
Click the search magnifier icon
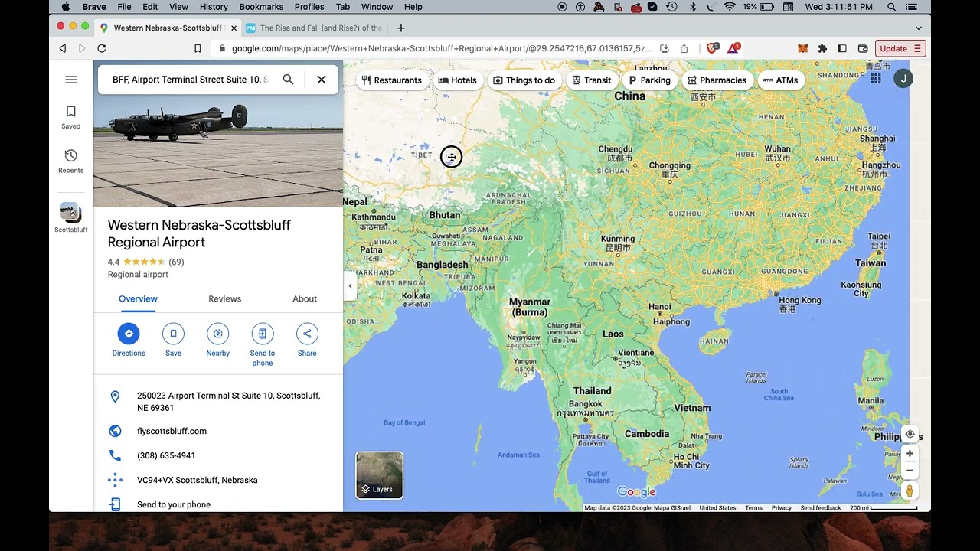(x=288, y=80)
